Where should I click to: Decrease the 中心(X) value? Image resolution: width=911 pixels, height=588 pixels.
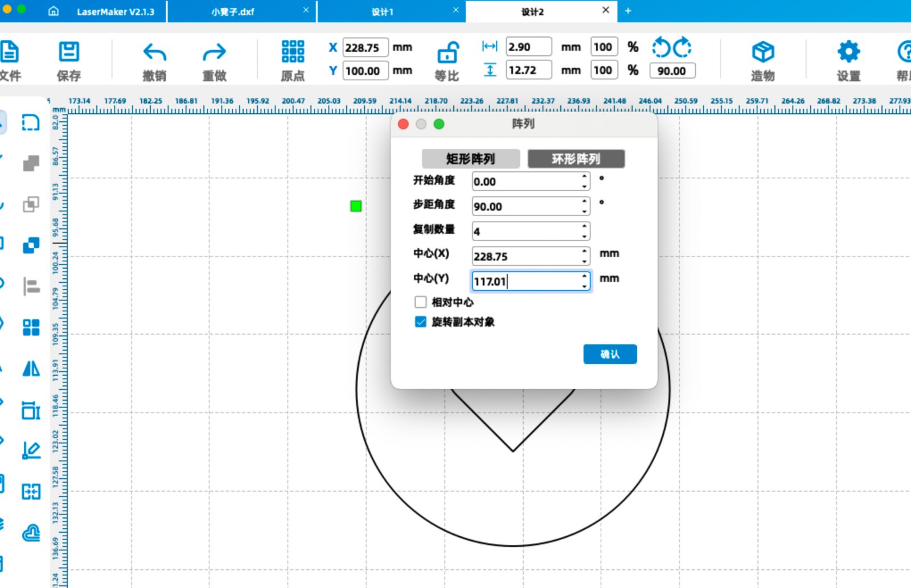click(585, 261)
